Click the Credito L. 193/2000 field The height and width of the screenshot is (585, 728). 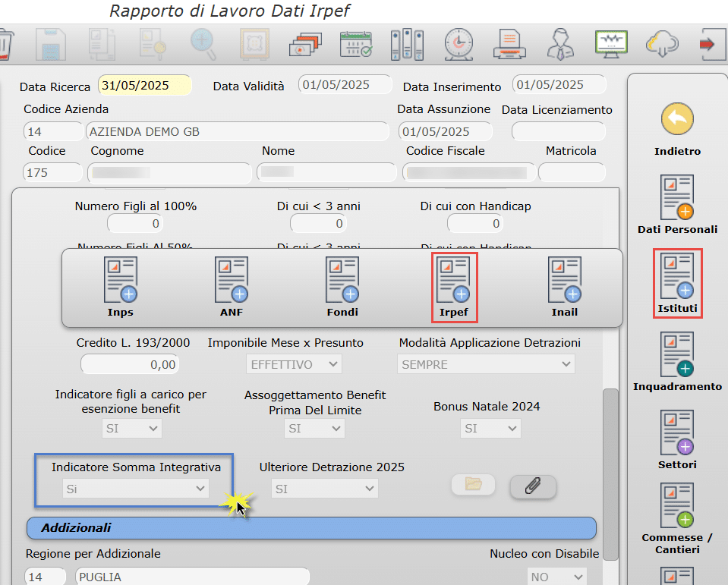[x=130, y=365]
